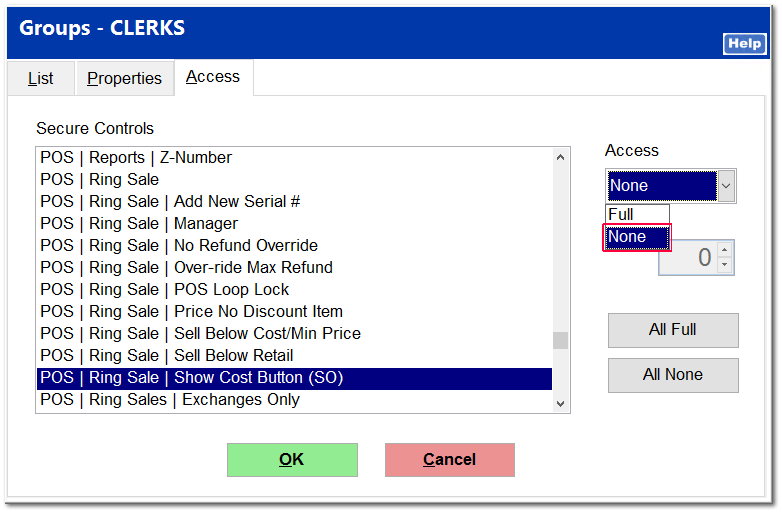This screenshot has width=782, height=513.
Task: Expand the Access dropdown arrow
Action: pos(727,186)
